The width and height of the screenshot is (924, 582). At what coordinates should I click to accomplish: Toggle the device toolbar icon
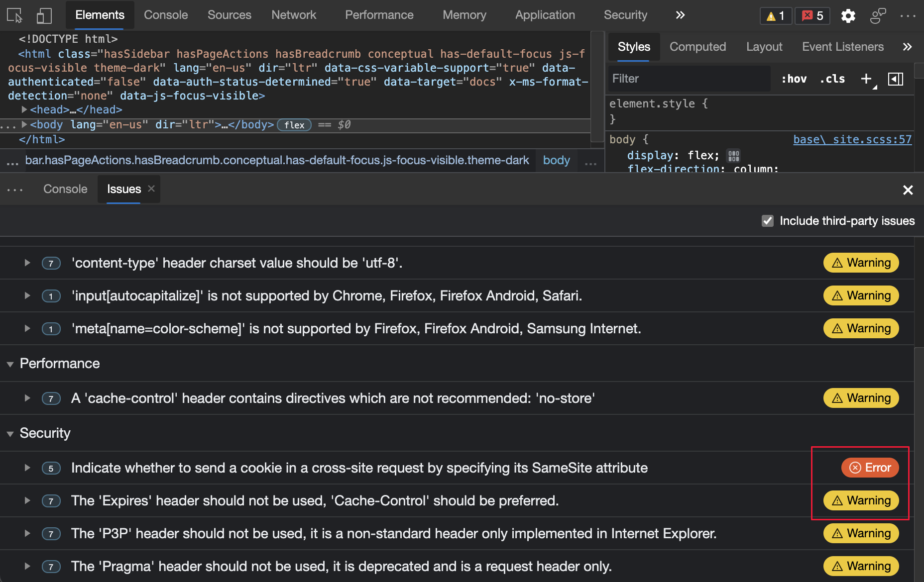click(x=44, y=15)
